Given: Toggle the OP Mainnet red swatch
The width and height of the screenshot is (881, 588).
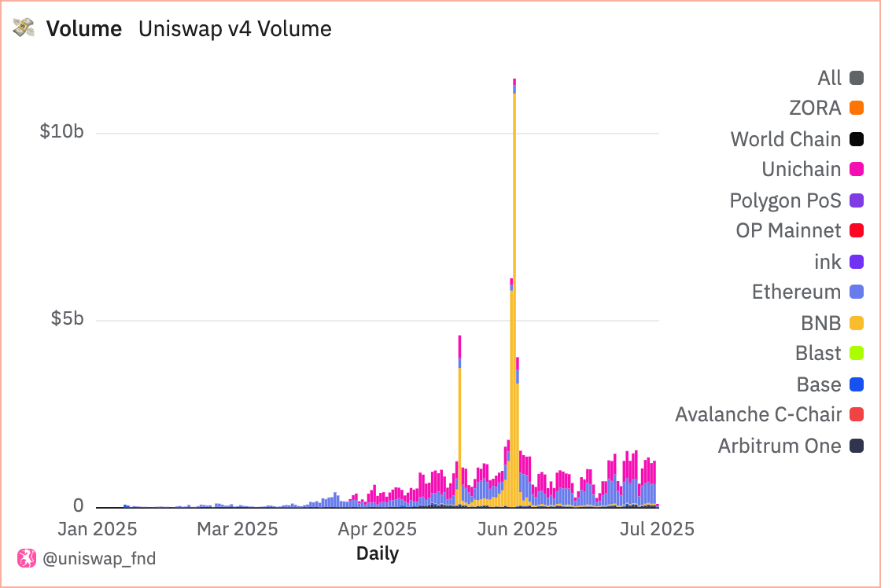Looking at the screenshot, I should [857, 230].
